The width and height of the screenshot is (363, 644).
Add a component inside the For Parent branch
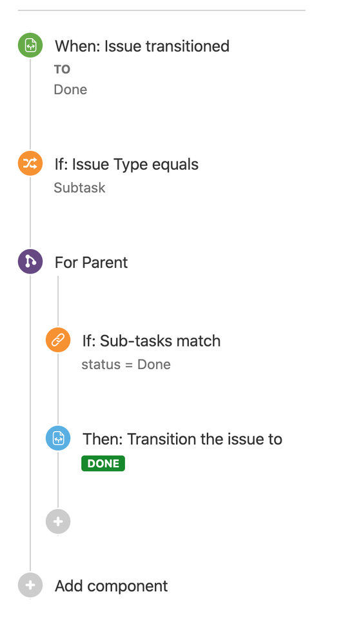58,521
